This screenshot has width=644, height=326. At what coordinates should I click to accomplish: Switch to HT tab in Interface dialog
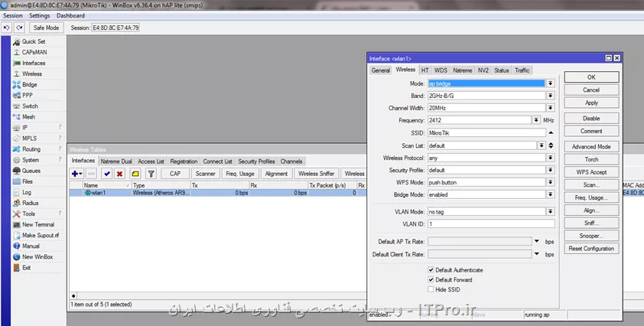(x=424, y=70)
